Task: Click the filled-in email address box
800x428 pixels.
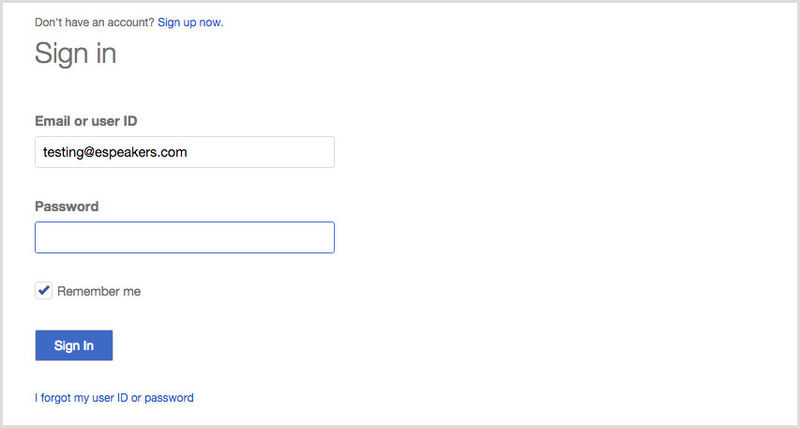Action: tap(185, 152)
